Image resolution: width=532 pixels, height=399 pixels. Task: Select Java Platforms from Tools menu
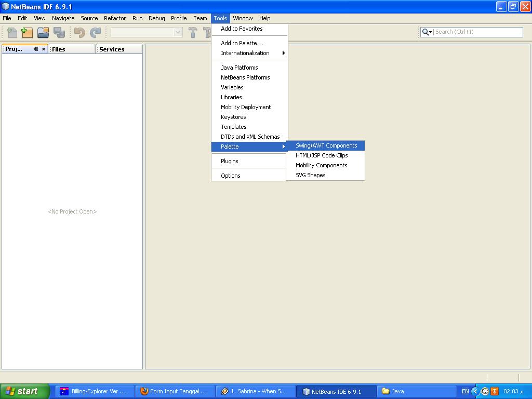point(249,68)
